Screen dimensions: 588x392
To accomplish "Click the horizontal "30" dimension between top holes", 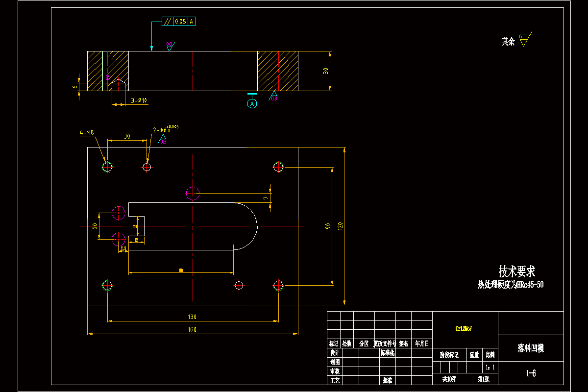I will (127, 136).
